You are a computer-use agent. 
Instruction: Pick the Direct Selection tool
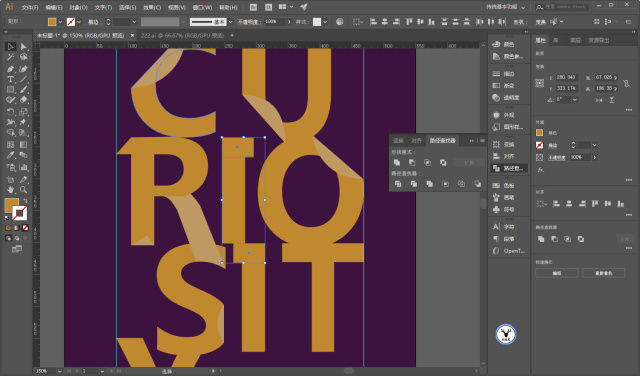24,47
